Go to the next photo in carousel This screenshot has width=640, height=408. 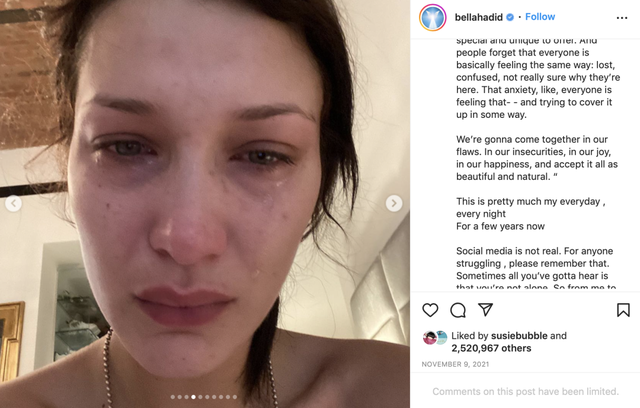coord(394,203)
